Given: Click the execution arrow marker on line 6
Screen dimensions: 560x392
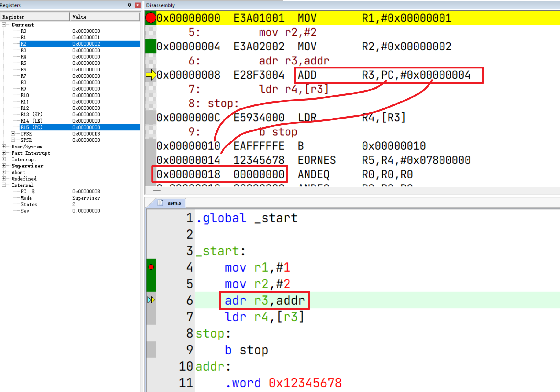Looking at the screenshot, I should [x=151, y=300].
